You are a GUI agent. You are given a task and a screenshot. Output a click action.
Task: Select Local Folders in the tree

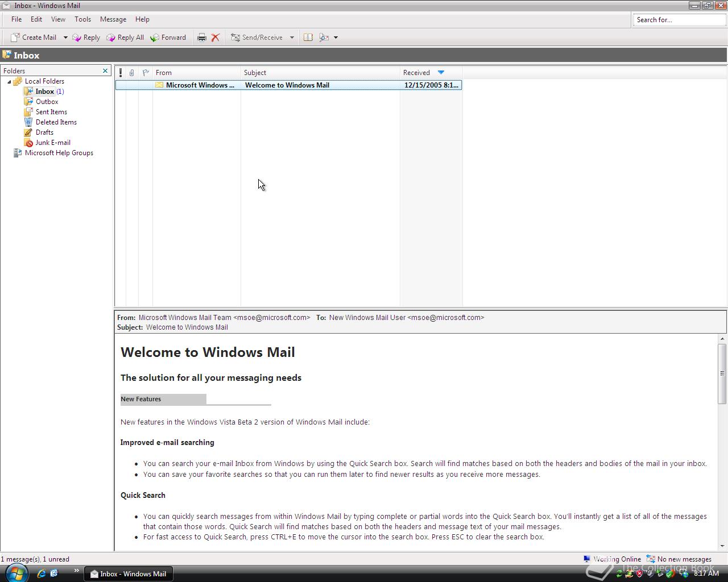pos(44,81)
